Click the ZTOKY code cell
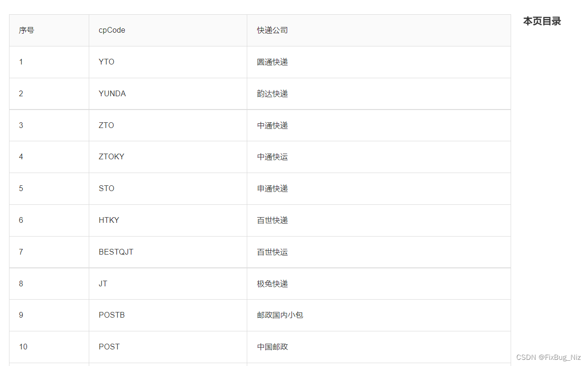The height and width of the screenshot is (366, 588). pyautogui.click(x=112, y=157)
